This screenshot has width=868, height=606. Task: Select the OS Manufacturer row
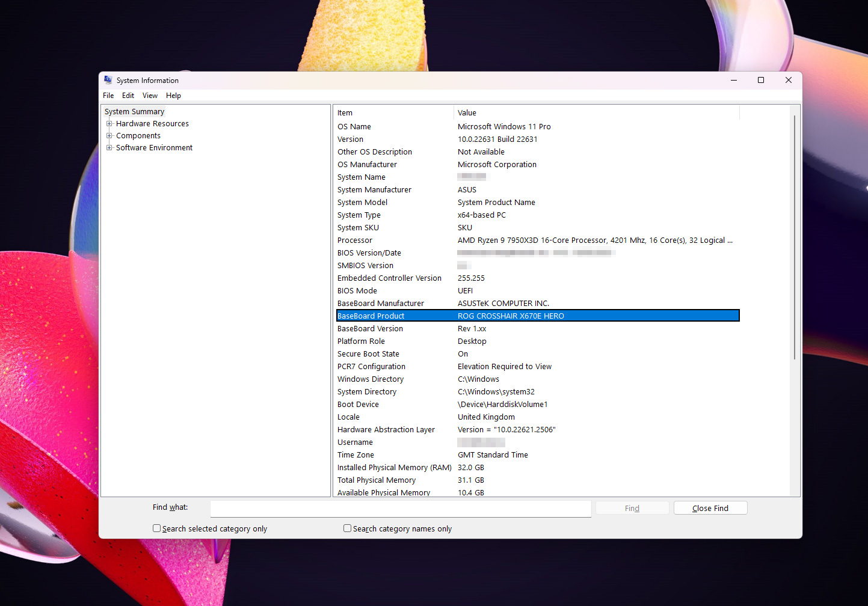click(537, 165)
